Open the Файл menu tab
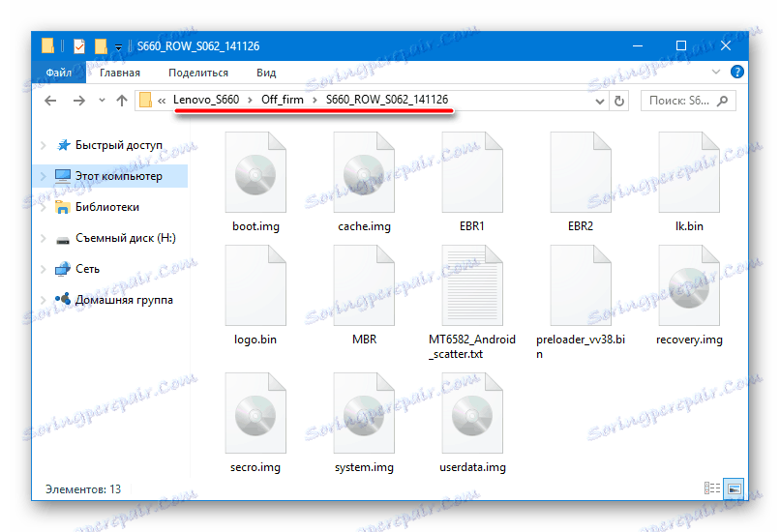 [x=59, y=73]
